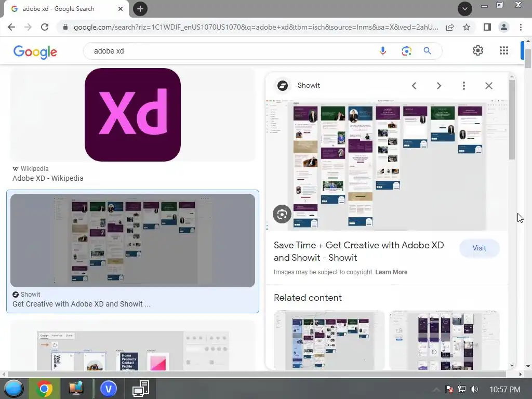Click the browser address bar URL

(x=256, y=27)
